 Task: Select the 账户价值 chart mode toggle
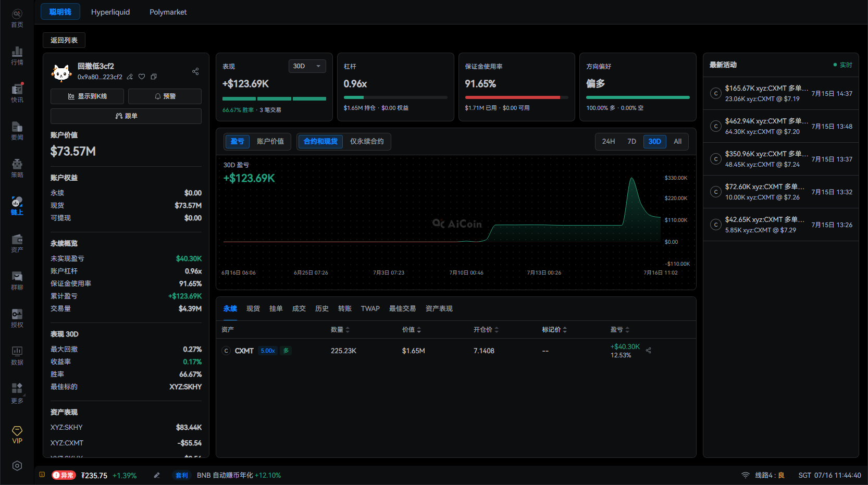pos(270,141)
